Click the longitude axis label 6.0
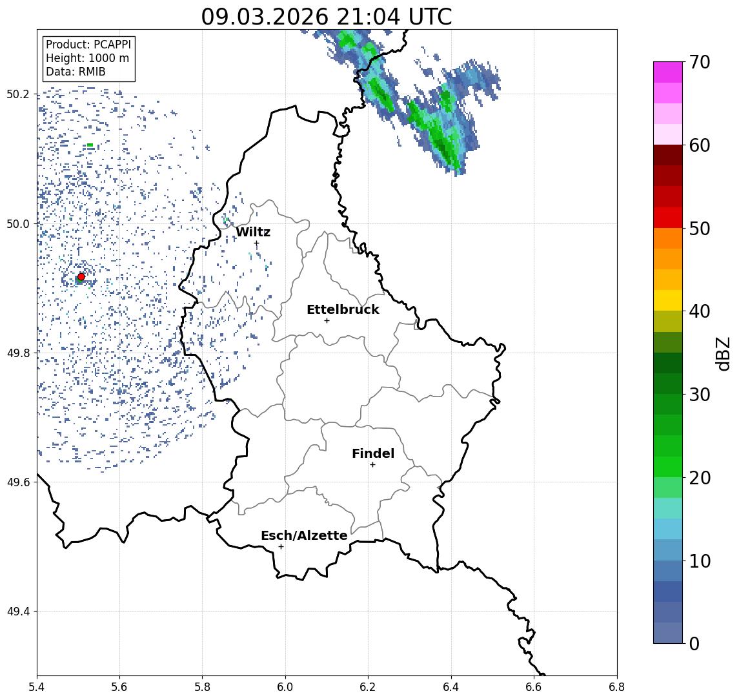 point(285,687)
